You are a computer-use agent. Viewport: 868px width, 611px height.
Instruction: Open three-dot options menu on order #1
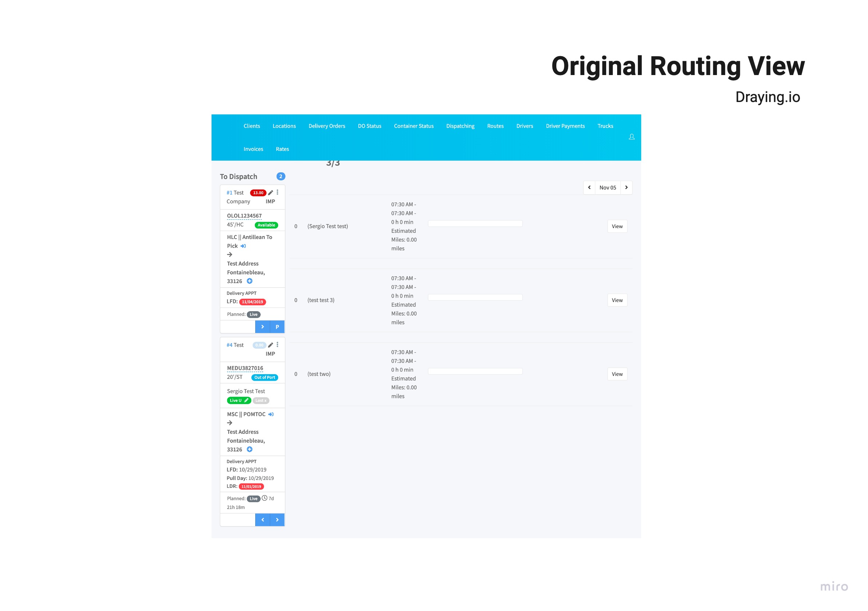[277, 192]
